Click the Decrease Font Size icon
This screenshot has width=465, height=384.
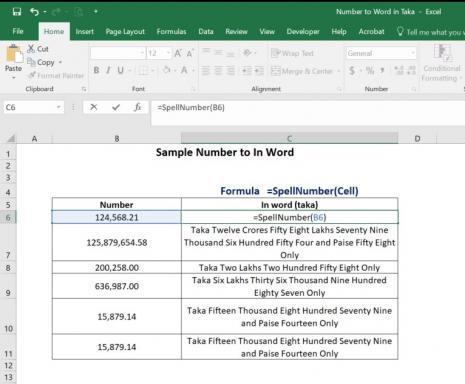[x=190, y=53]
